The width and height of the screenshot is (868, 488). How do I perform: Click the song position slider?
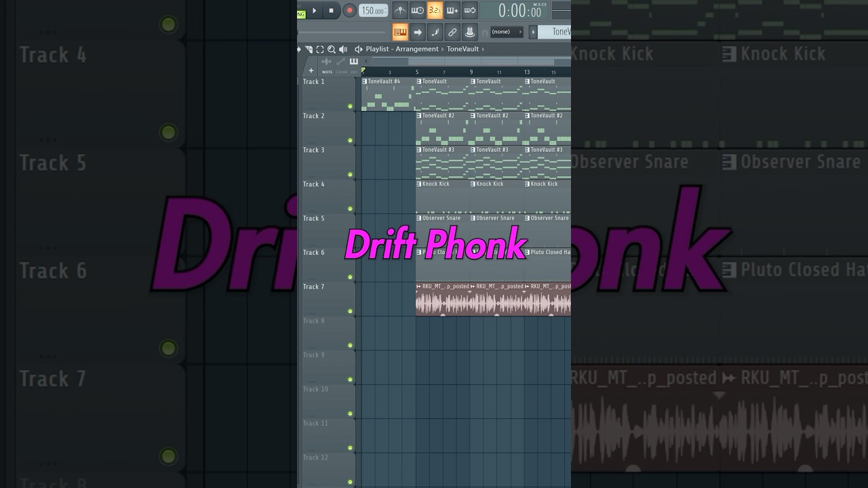pos(342,32)
